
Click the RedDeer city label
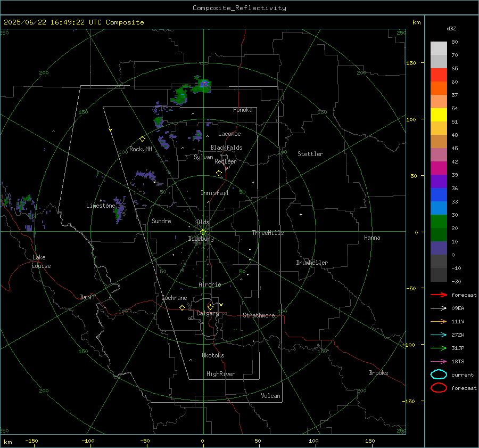point(226,161)
